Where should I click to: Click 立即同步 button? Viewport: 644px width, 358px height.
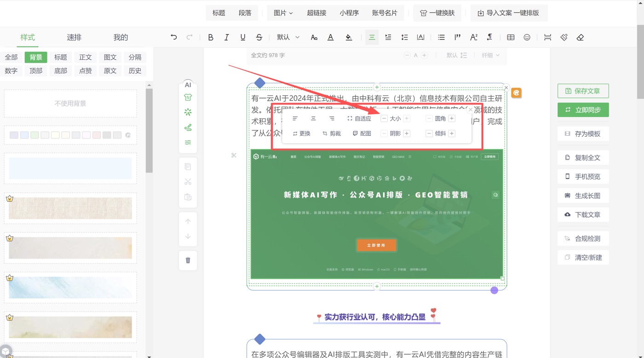tap(583, 110)
